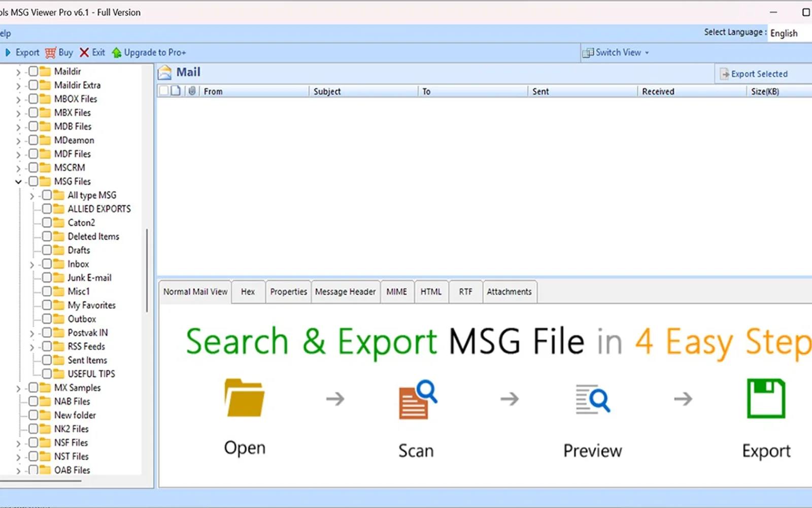Click the red Exit X icon
Viewport: 812px width, 508px height.
tap(84, 52)
